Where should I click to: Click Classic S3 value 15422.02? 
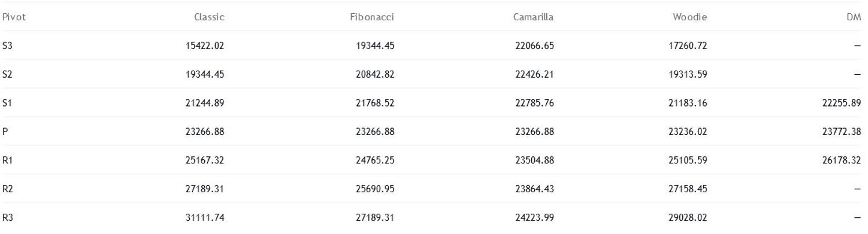coord(205,46)
